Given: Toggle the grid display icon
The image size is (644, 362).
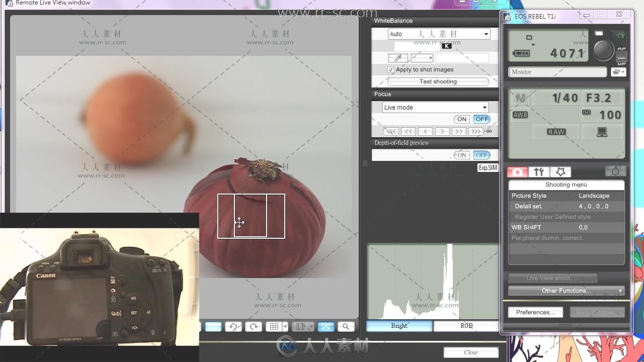Looking at the screenshot, I should coord(274,327).
